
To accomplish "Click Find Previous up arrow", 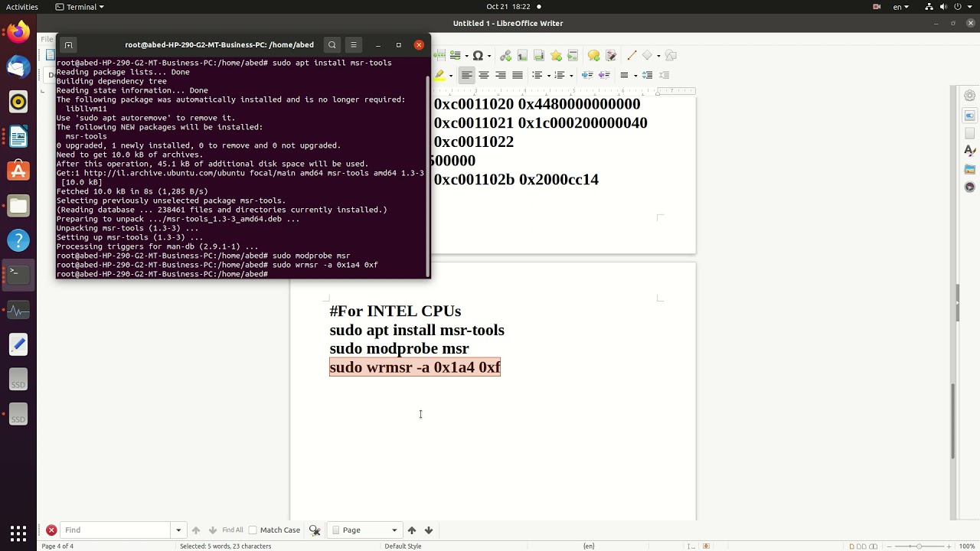I will 196,530.
